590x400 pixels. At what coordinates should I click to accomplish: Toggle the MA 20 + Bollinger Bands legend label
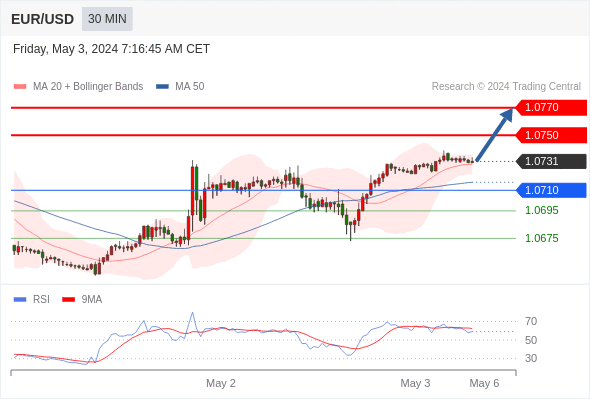click(x=88, y=87)
